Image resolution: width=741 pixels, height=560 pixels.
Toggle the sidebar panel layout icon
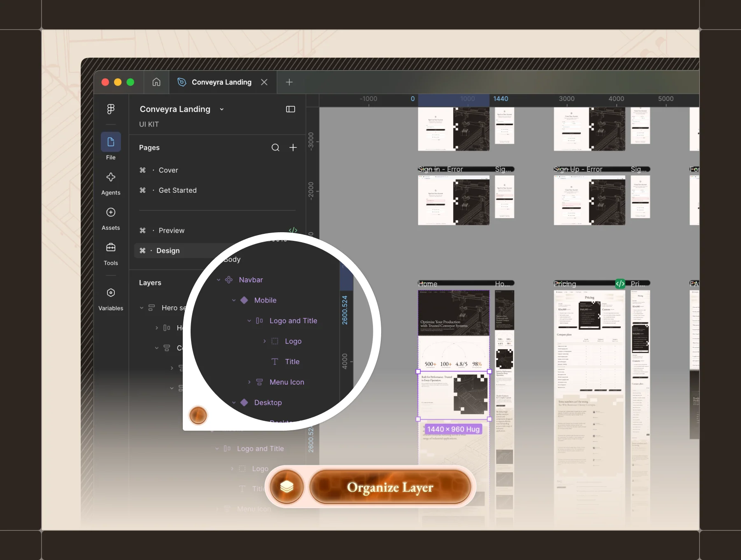291,109
